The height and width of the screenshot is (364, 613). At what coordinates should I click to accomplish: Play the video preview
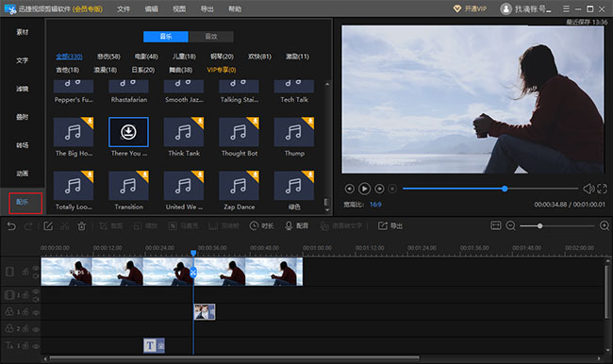364,189
